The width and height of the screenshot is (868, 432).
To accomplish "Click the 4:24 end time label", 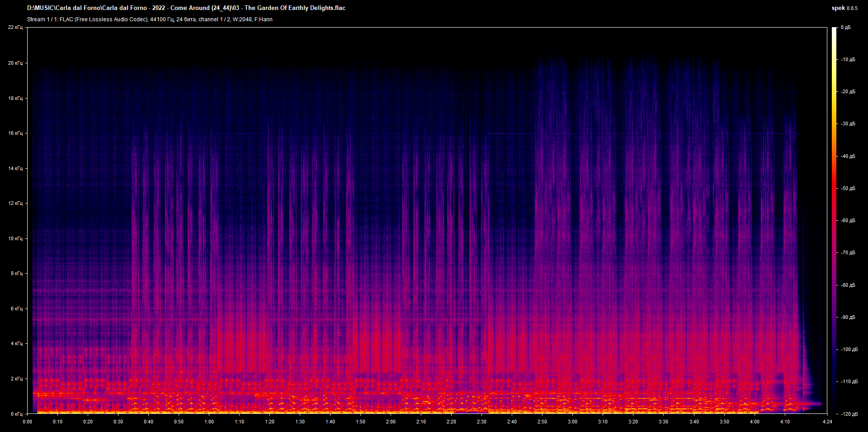I will 827,422.
